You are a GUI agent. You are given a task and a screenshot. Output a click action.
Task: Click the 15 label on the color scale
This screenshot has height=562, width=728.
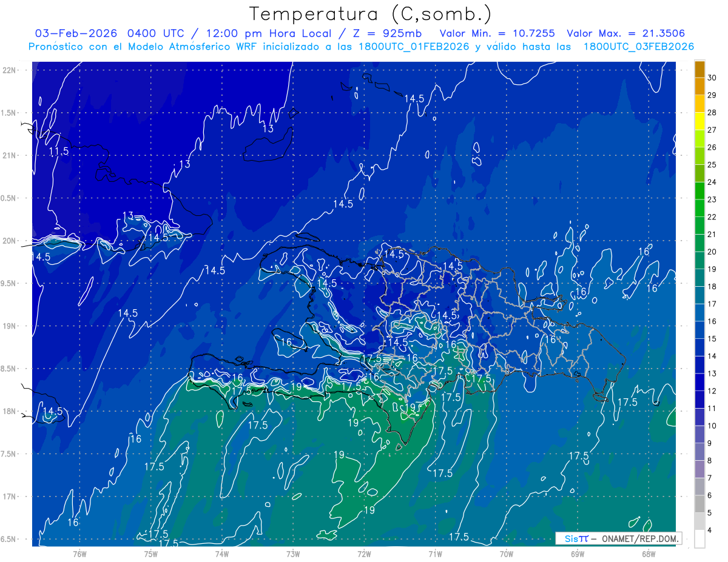(712, 339)
